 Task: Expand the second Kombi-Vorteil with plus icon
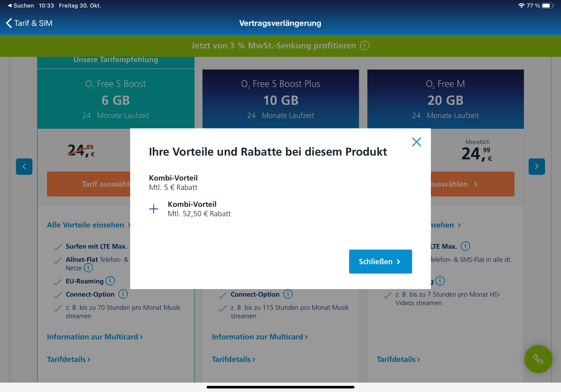[x=154, y=209]
